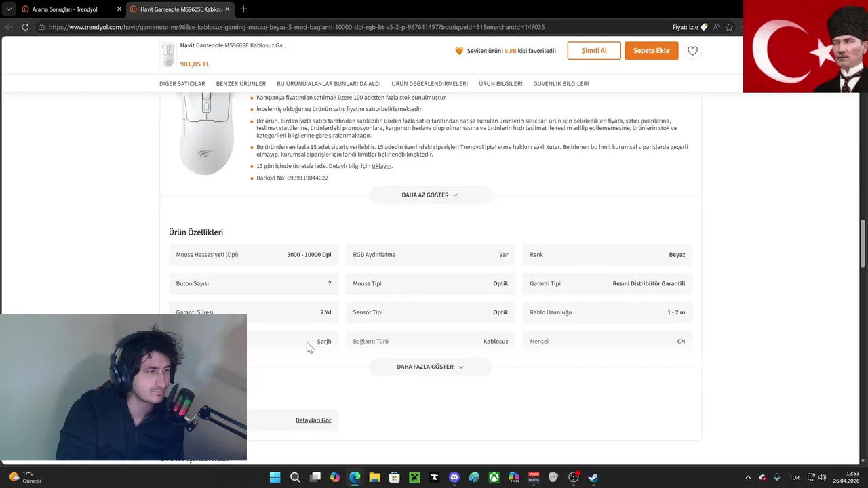Open Windows taskbar search
868x488 pixels.
click(x=295, y=477)
